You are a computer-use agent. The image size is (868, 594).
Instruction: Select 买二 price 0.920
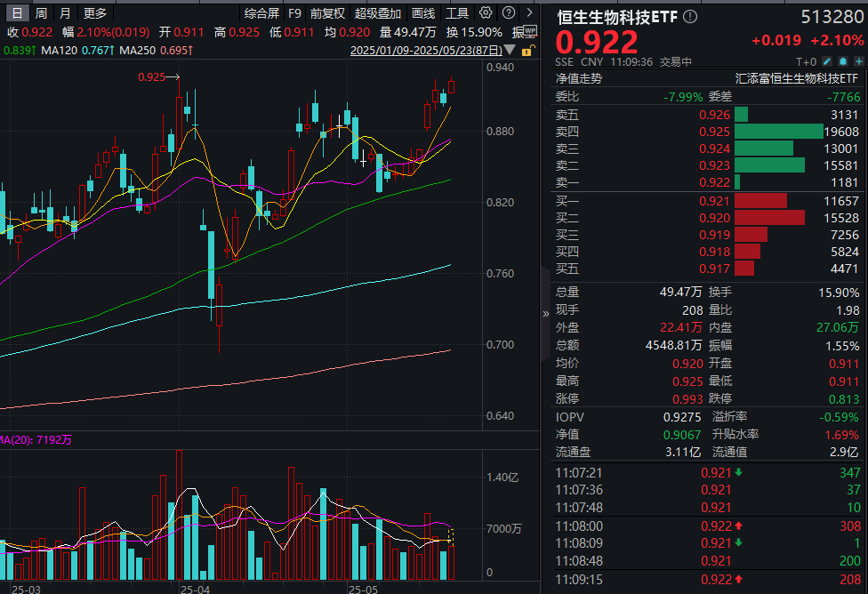(x=714, y=218)
